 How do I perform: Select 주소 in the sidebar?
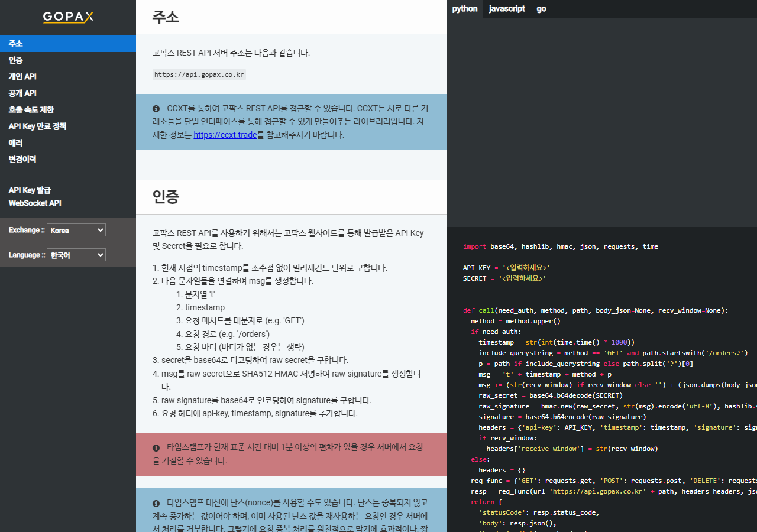(68, 44)
